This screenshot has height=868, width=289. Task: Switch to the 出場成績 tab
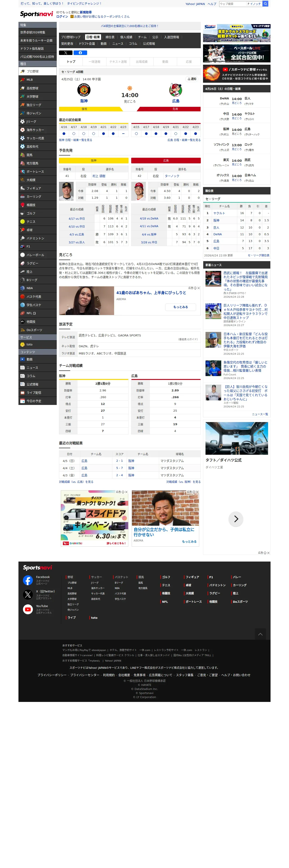pyautogui.click(x=142, y=62)
